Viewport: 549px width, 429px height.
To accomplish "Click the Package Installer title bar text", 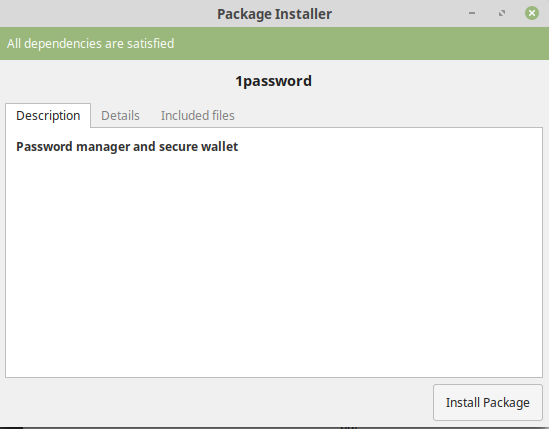I will (x=274, y=14).
